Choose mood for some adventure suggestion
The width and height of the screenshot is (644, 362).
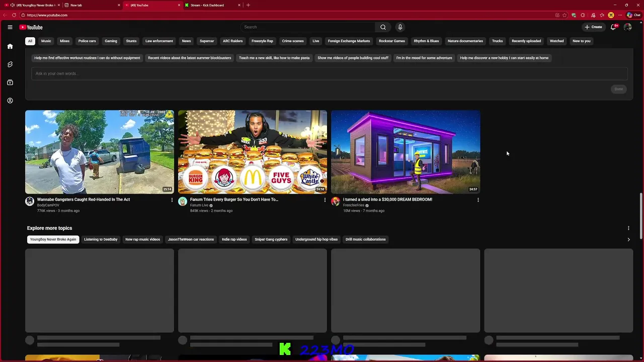click(424, 58)
